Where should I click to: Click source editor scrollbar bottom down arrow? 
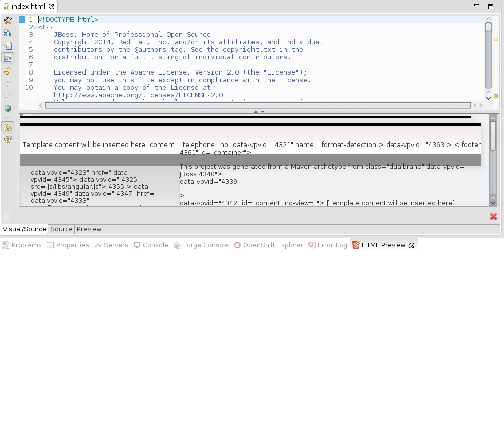[x=488, y=98]
